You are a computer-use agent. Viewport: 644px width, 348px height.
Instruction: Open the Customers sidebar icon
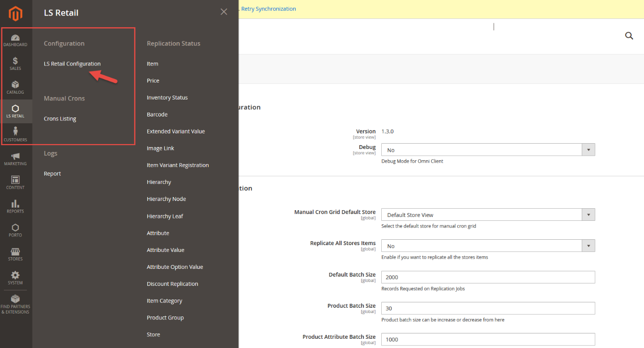16,134
